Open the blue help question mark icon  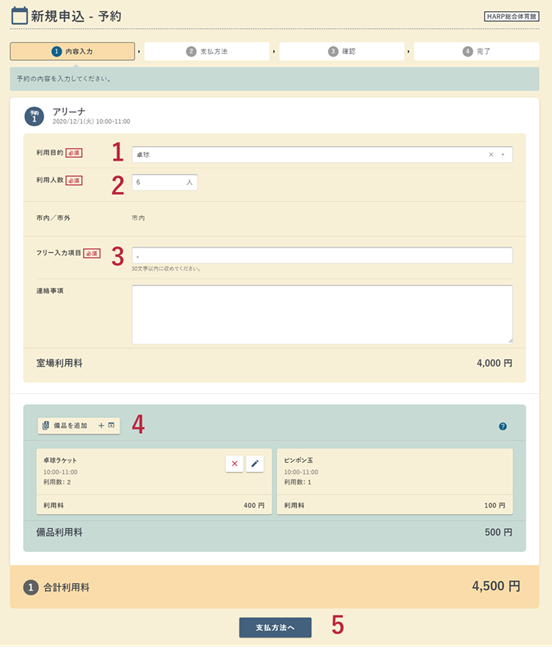[503, 427]
